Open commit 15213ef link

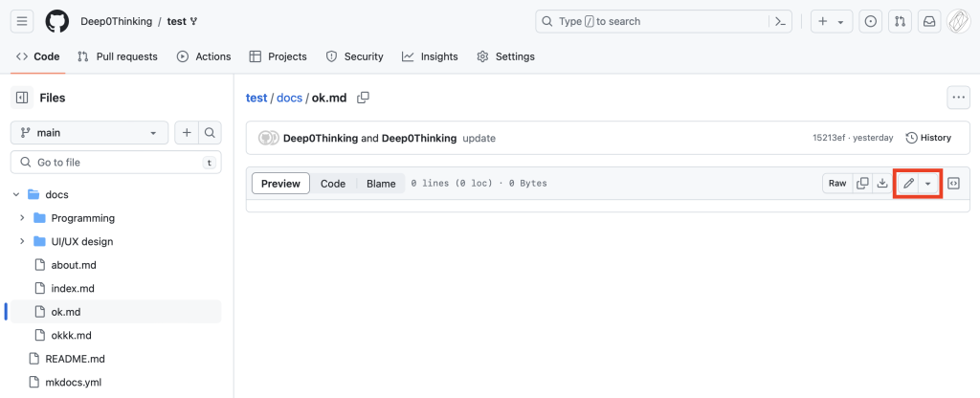[830, 138]
